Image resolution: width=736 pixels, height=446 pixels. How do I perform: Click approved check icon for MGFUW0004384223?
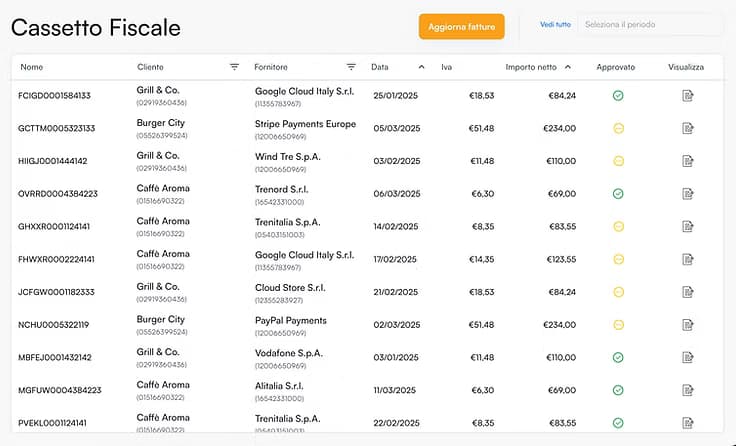(x=618, y=390)
